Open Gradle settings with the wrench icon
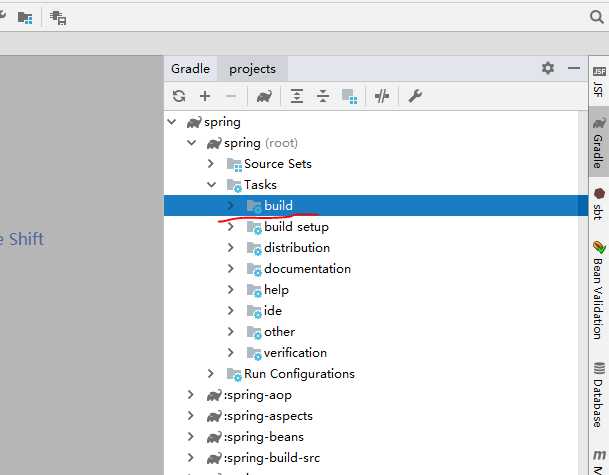 (x=415, y=96)
